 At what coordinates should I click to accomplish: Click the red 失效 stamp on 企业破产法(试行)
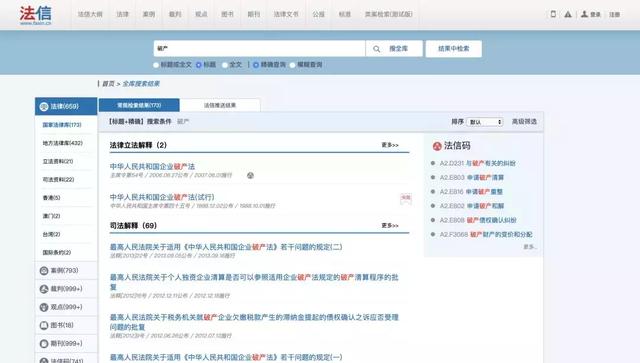pyautogui.click(x=406, y=198)
